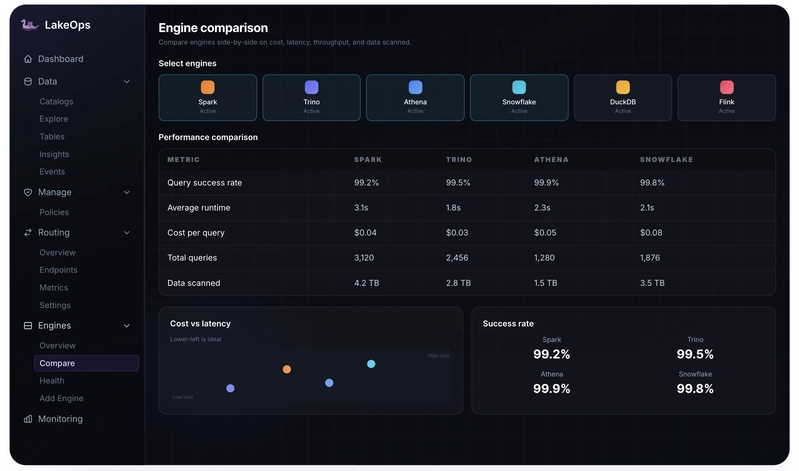
Task: Click the Manage shield icon
Action: (28, 192)
